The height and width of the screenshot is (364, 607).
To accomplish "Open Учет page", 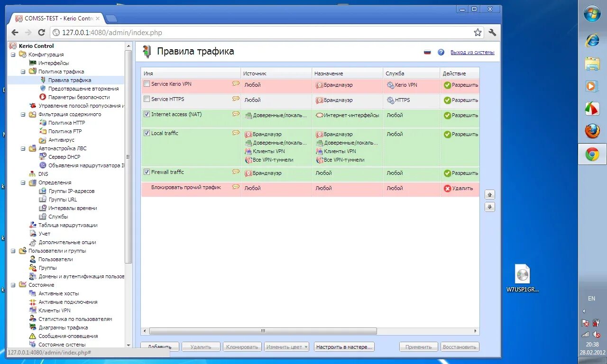I will (x=44, y=234).
